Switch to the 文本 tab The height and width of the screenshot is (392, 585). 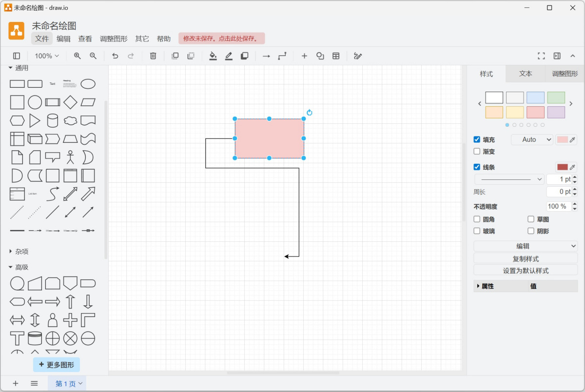525,74
